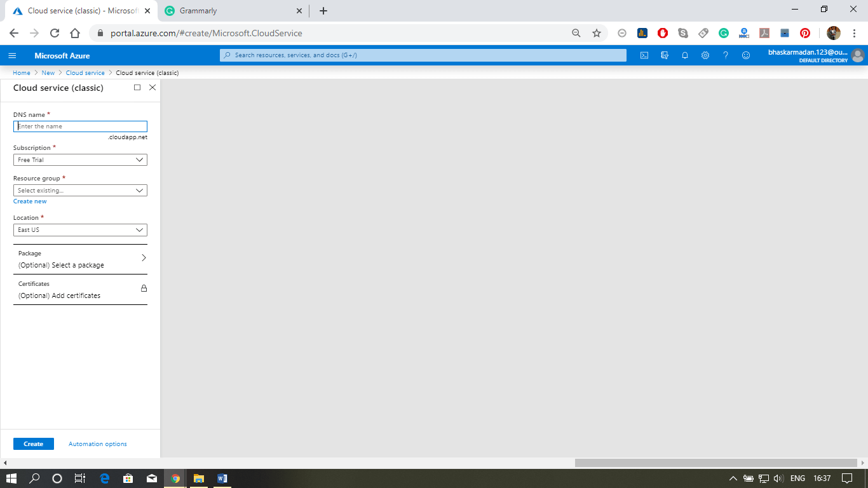The image size is (868, 488).
Task: Show hidden system tray icons
Action: (x=733, y=478)
